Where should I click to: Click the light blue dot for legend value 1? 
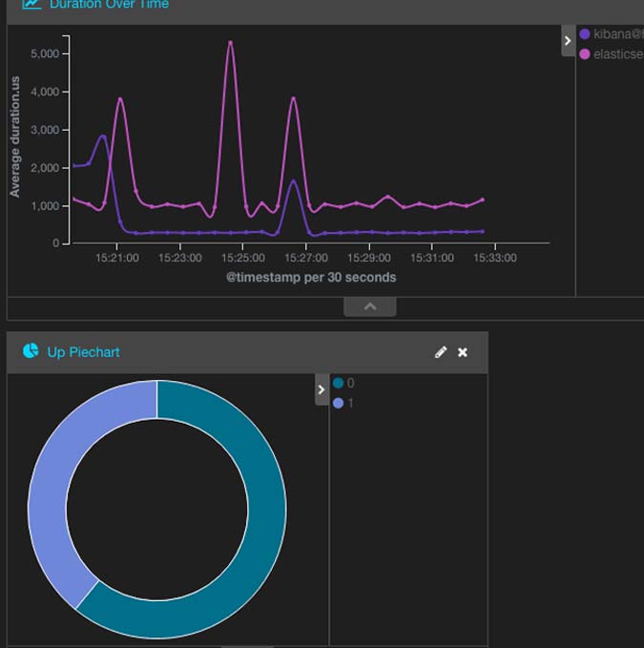tap(338, 404)
